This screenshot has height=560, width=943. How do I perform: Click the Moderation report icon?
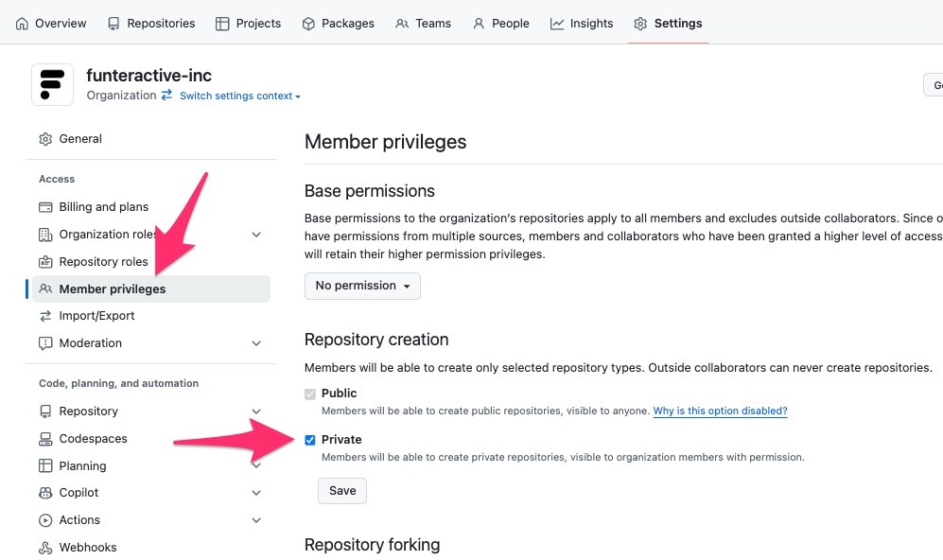(45, 343)
